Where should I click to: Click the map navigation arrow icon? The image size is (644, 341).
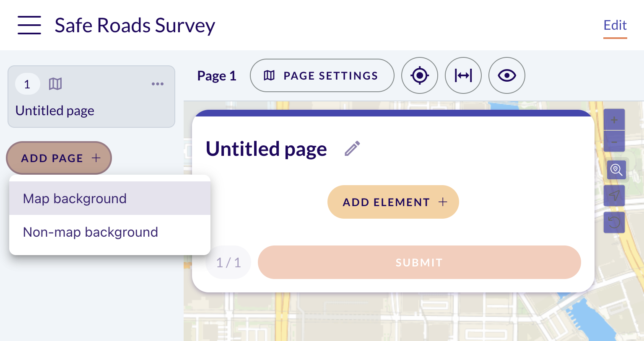pos(614,196)
